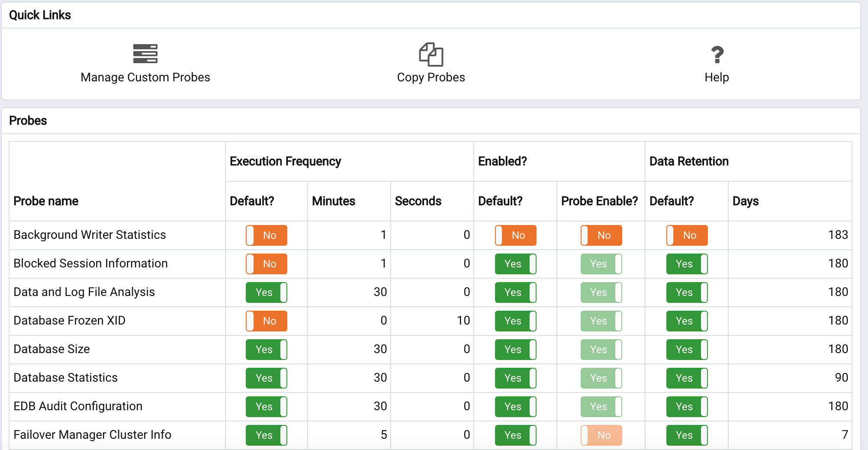Toggle Data Retention default for Database Statistics
Viewport: 868px width, 450px height.
coord(687,378)
